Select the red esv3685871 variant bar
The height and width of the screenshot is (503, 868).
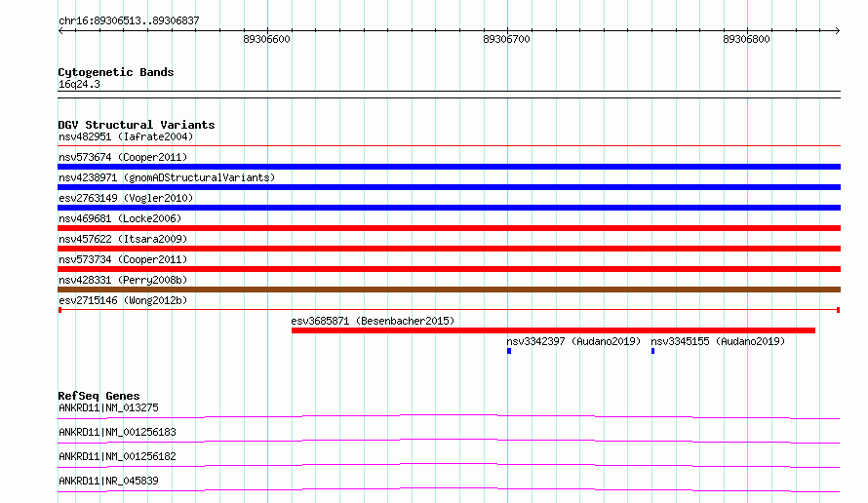[x=554, y=330]
